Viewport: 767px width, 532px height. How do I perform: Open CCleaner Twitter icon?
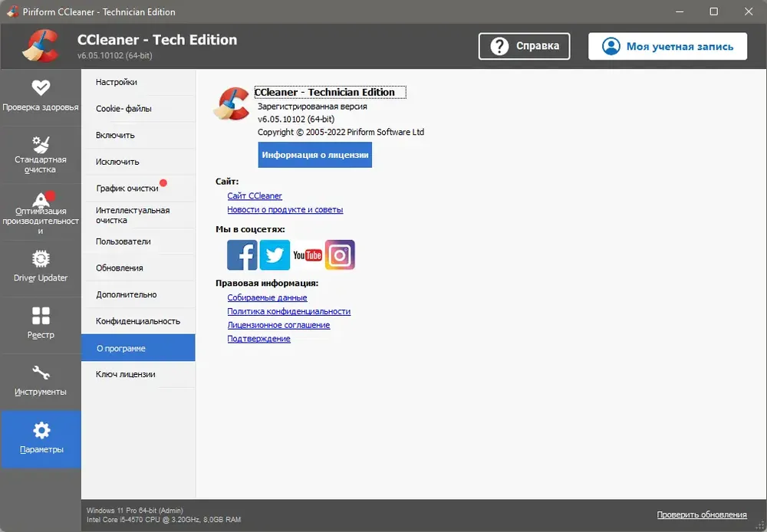(275, 255)
